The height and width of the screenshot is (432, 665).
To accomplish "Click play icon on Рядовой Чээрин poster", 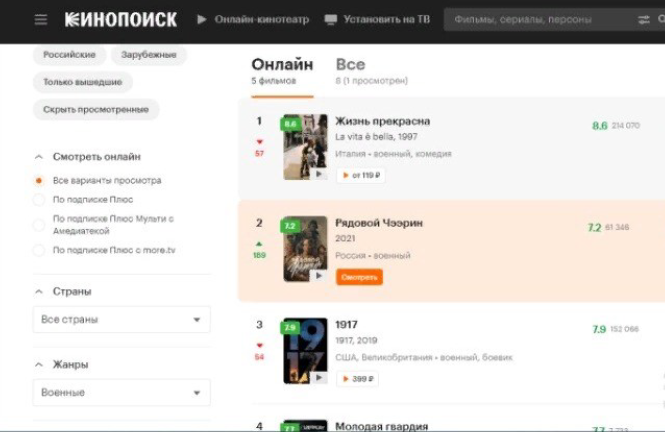I will point(319,276).
